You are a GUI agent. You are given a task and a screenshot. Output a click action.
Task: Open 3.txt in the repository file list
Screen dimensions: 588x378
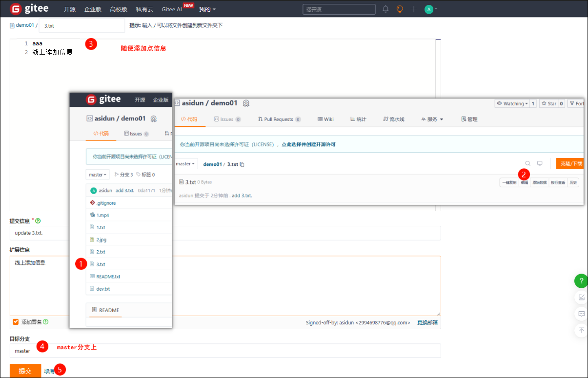pyautogui.click(x=101, y=264)
